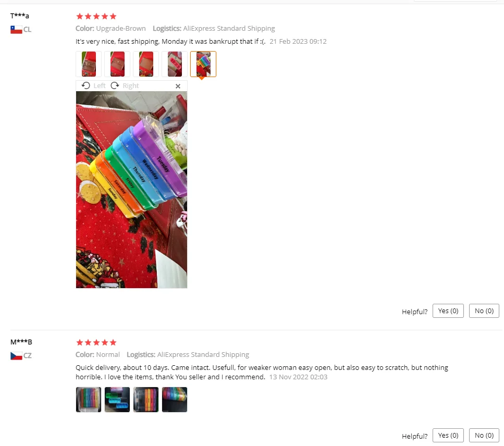Open third thumbnail in T***a's review
Viewport: 504px width, 446px height.
146,64
